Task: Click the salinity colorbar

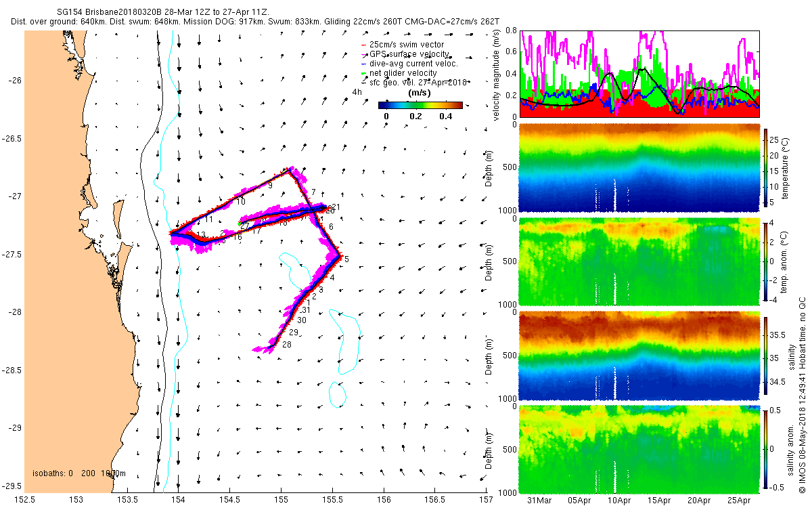Action: (x=767, y=355)
